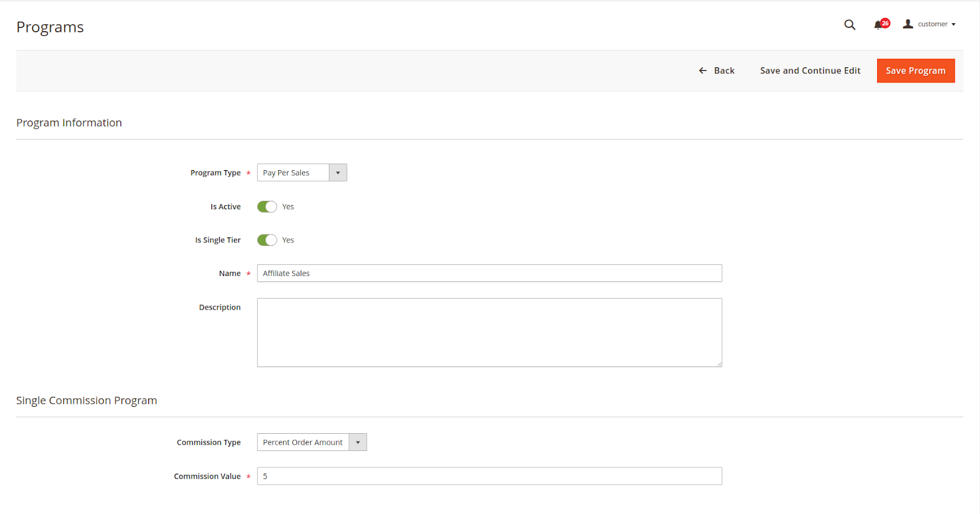The height and width of the screenshot is (514, 980).
Task: Click the Yes text beside Is Active
Action: point(288,207)
